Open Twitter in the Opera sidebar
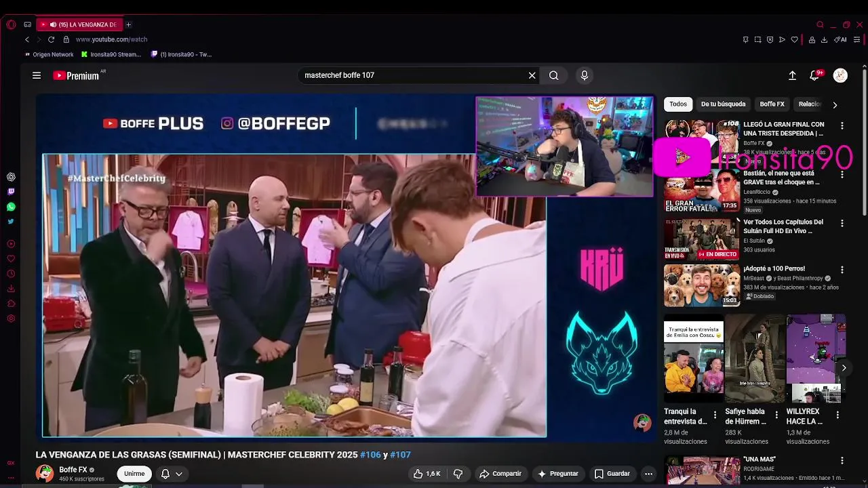The image size is (868, 488). 11,222
